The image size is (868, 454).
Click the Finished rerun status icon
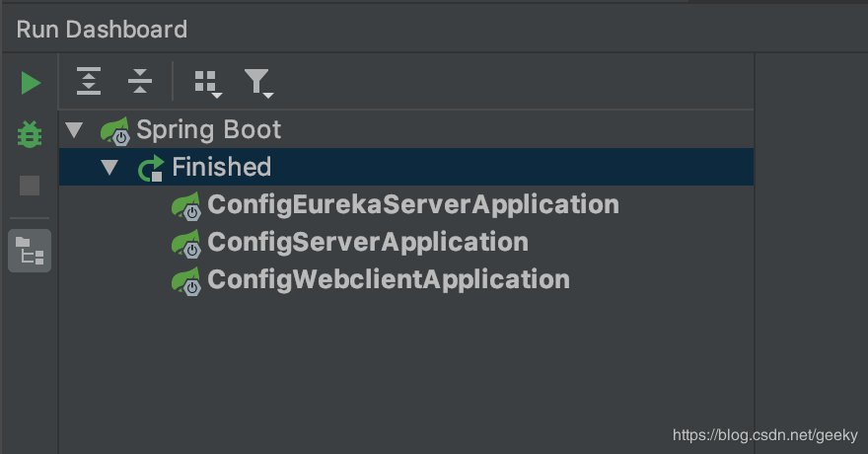(151, 169)
